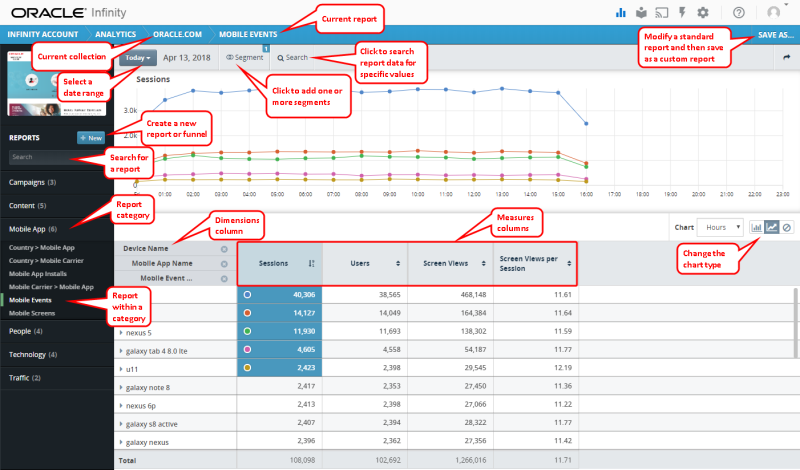Toggle yellow series circle for u11
Screen dimensions: 800x470
pyautogui.click(x=247, y=367)
